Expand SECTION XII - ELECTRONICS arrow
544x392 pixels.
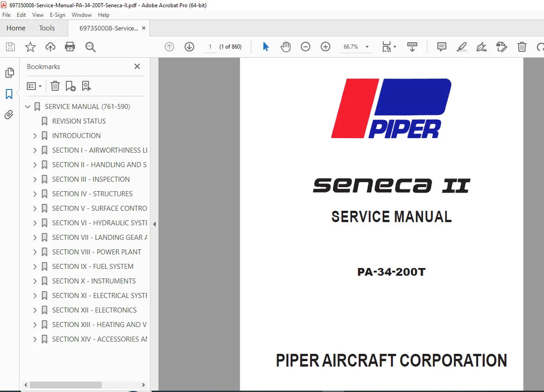click(x=35, y=311)
